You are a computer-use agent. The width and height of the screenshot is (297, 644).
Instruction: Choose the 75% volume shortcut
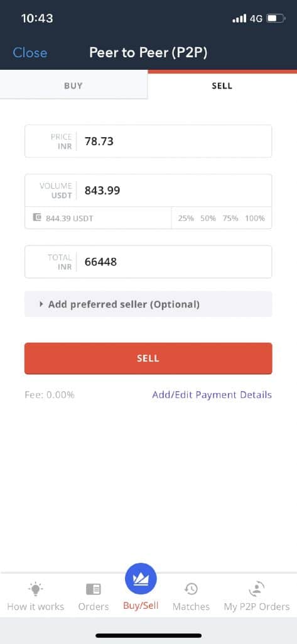pos(230,218)
